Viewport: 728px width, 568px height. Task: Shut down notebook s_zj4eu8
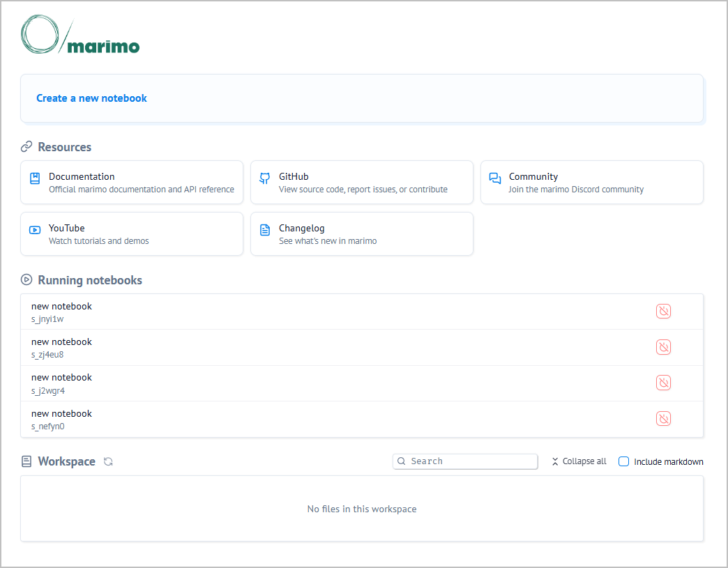tap(663, 347)
